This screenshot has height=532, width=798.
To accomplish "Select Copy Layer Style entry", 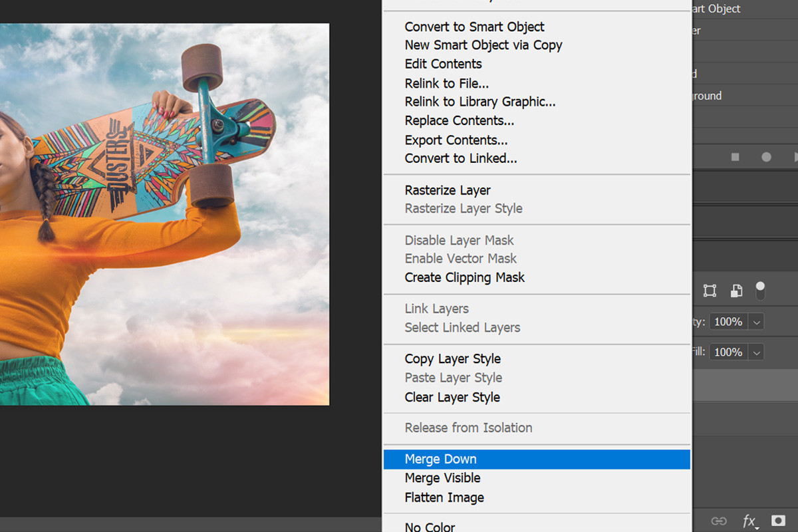I will tap(452, 359).
